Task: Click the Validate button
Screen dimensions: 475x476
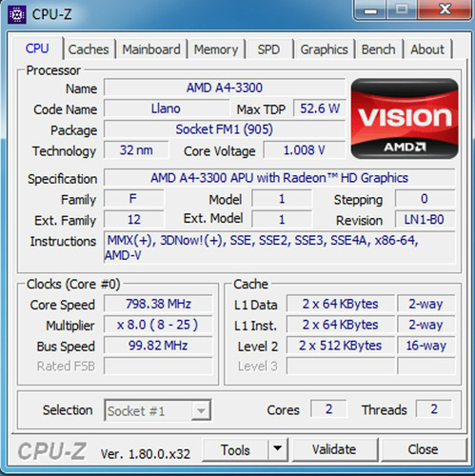Action: [x=334, y=449]
